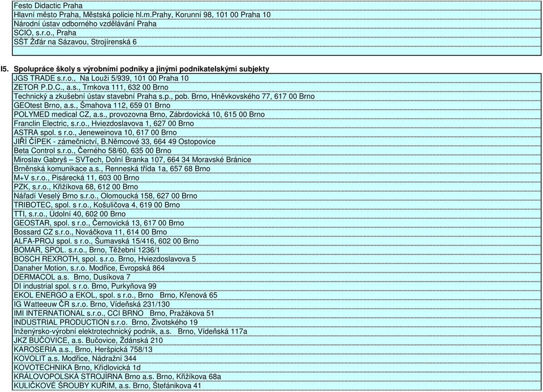Image resolution: width=543 pixels, height=392 pixels.
Task: Select 'GEOSTAR, spol. s r.o.' entry
Action: [277, 222]
